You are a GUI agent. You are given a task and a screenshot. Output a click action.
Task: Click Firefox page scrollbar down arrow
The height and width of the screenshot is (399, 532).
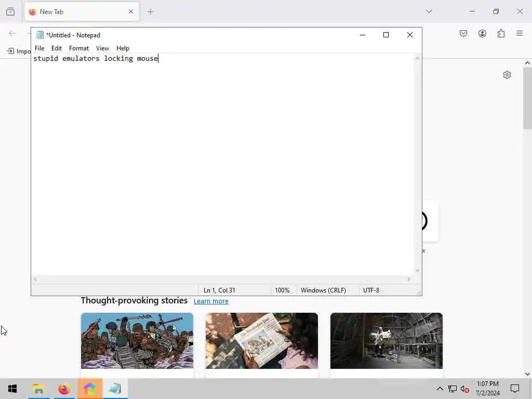point(527,374)
